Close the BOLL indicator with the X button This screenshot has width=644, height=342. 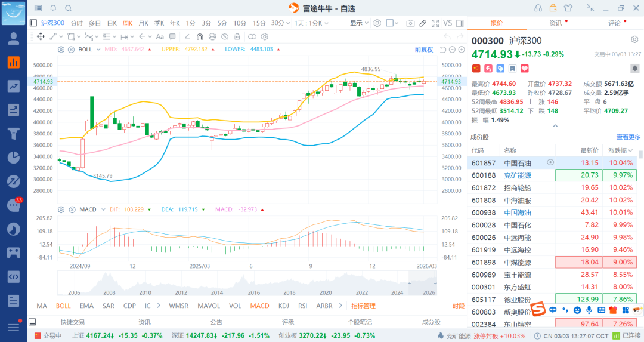[x=71, y=49]
